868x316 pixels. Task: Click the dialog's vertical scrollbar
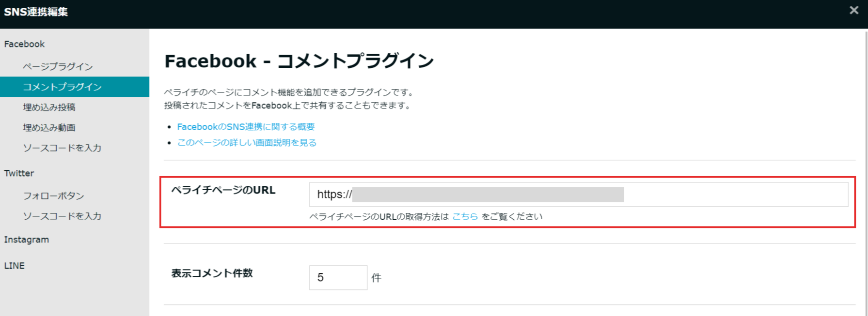tap(866, 172)
